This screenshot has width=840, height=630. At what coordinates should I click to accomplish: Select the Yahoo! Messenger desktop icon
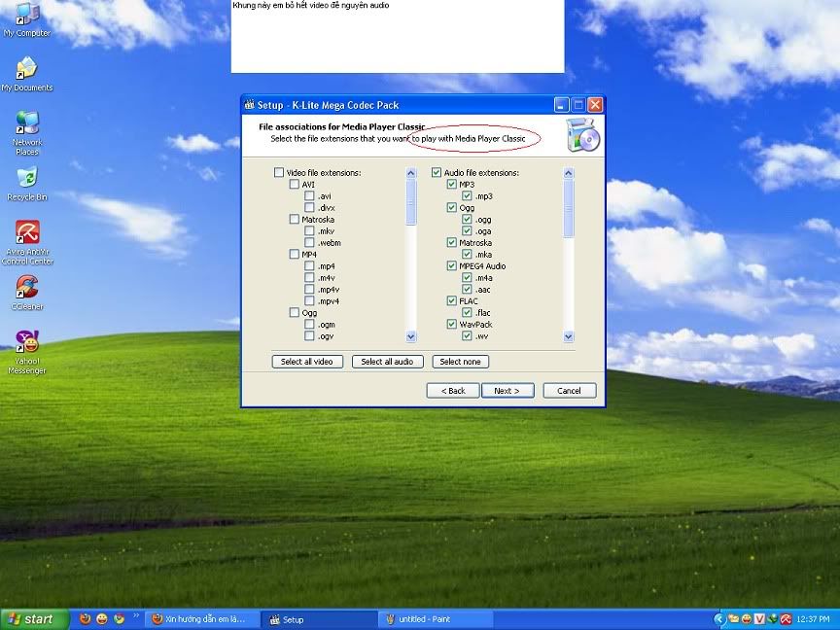pyautogui.click(x=27, y=352)
